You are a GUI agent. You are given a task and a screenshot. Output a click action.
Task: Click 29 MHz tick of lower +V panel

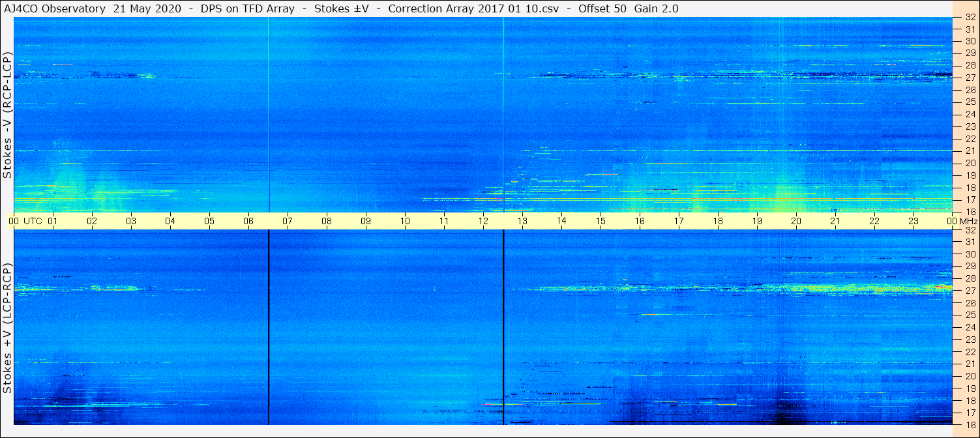coord(970,267)
